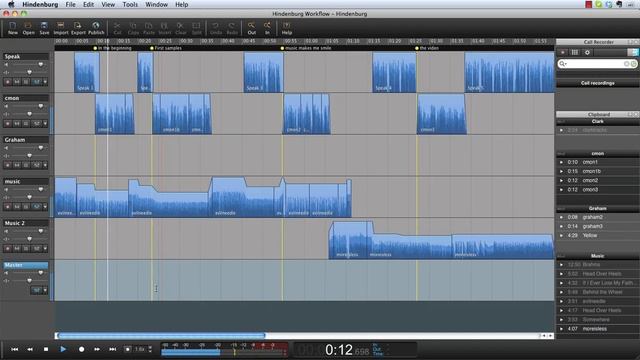The height and width of the screenshot is (360, 640).
Task: Click the Cut scissors icon
Action: (117, 28)
